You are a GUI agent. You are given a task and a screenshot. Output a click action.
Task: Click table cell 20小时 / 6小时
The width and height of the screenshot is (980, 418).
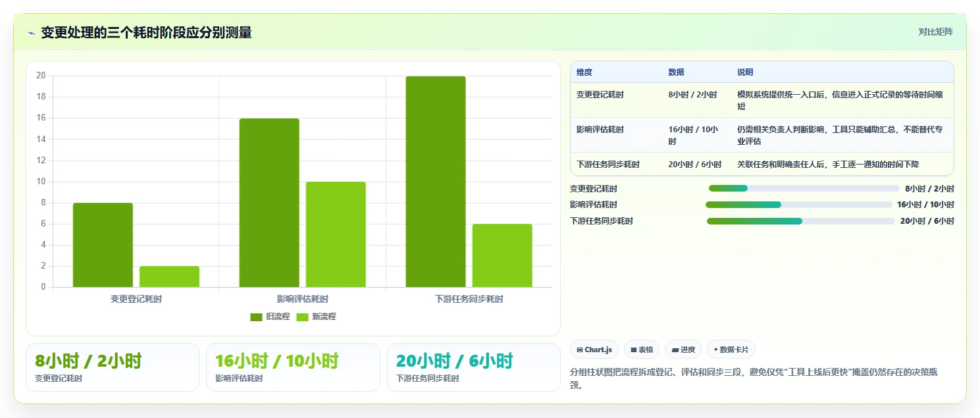click(x=695, y=165)
